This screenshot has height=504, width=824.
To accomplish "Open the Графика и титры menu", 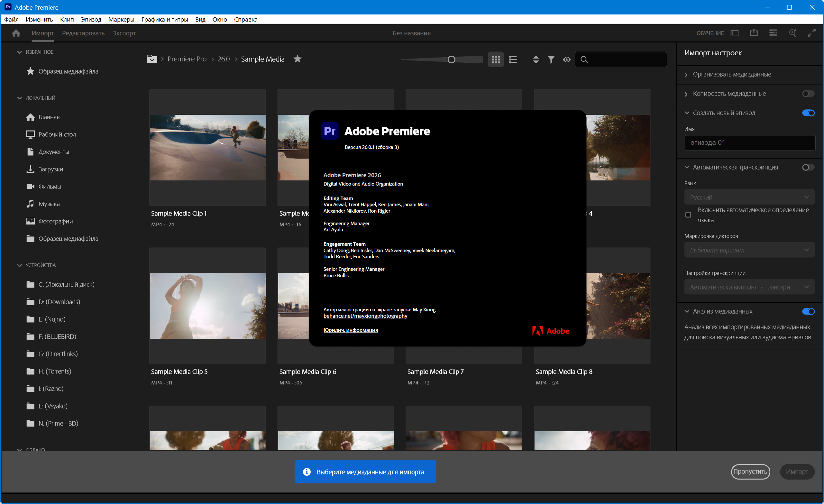I will click(x=165, y=19).
